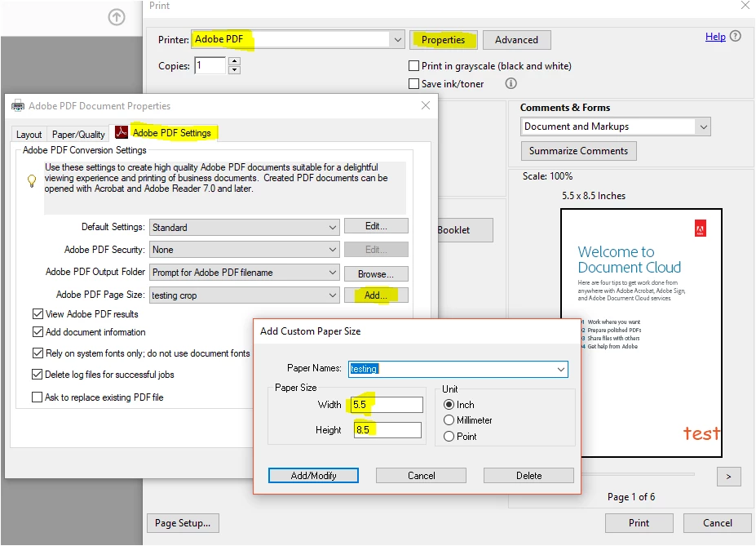Screen dimensions: 756x546
Task: Uncheck Delete log files for successful jobs
Action: pyautogui.click(x=38, y=375)
